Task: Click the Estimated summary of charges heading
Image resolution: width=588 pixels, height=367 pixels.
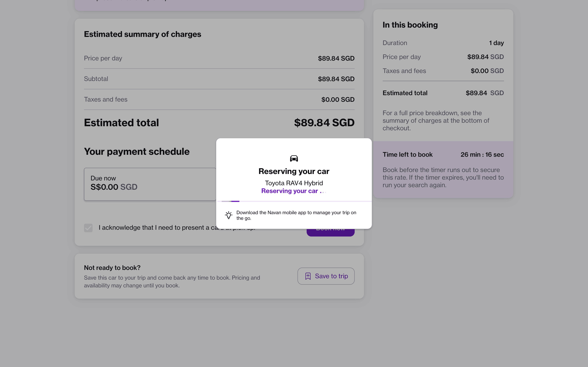Action: pyautogui.click(x=142, y=34)
